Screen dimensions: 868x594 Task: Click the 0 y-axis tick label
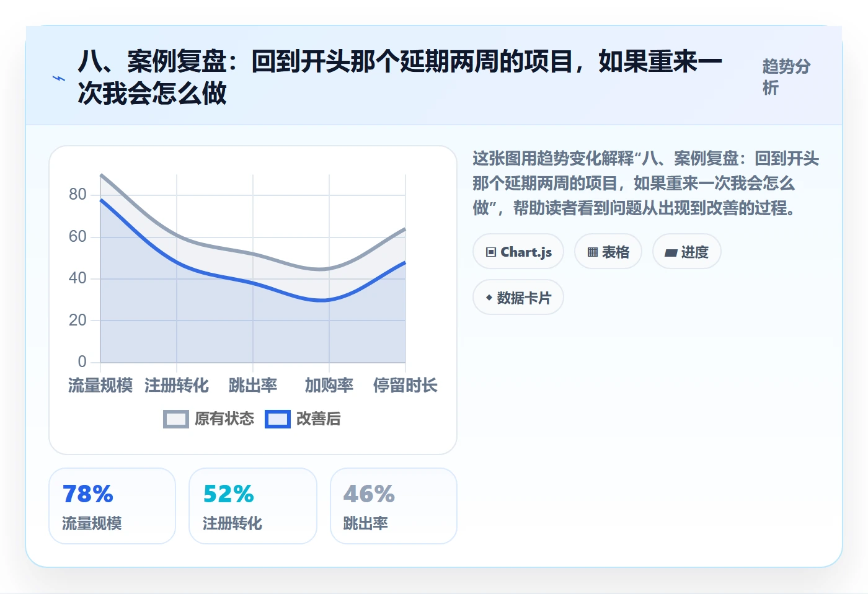pyautogui.click(x=82, y=362)
